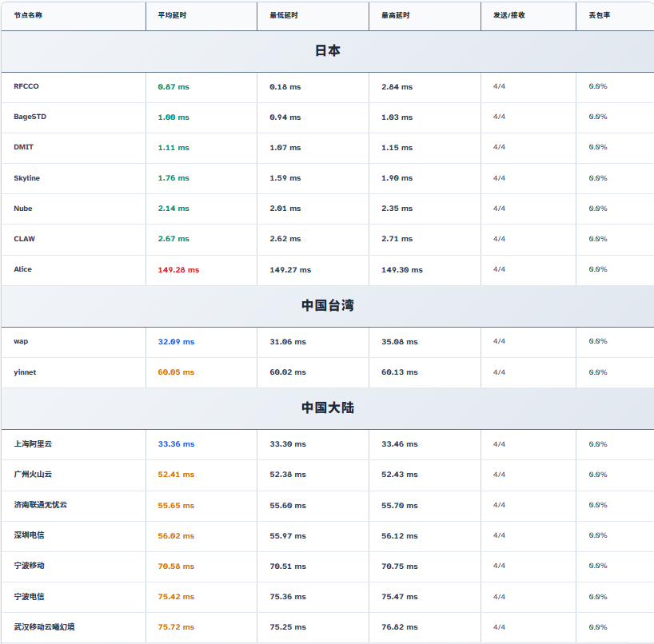Select the RFCCO node name

tap(26, 86)
